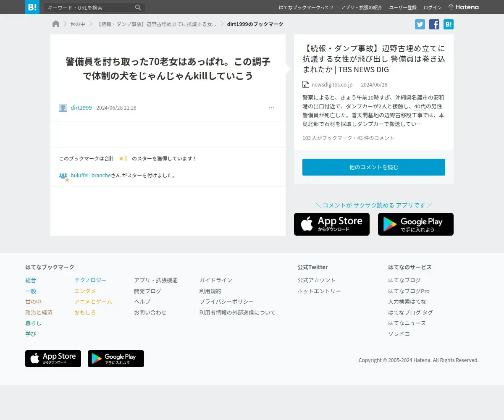This screenshot has width=504, height=420.
Task: Open footer category テクノロジー
Action: (x=90, y=280)
